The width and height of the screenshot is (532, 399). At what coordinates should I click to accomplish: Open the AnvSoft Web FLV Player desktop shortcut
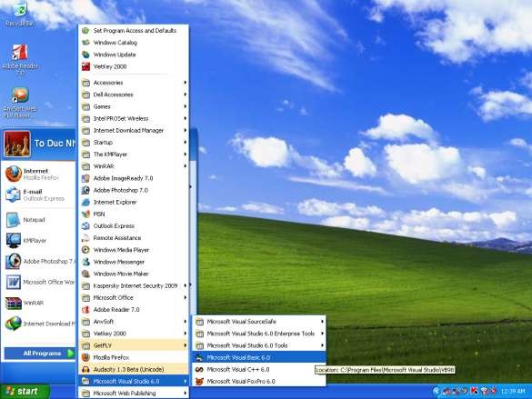20,103
